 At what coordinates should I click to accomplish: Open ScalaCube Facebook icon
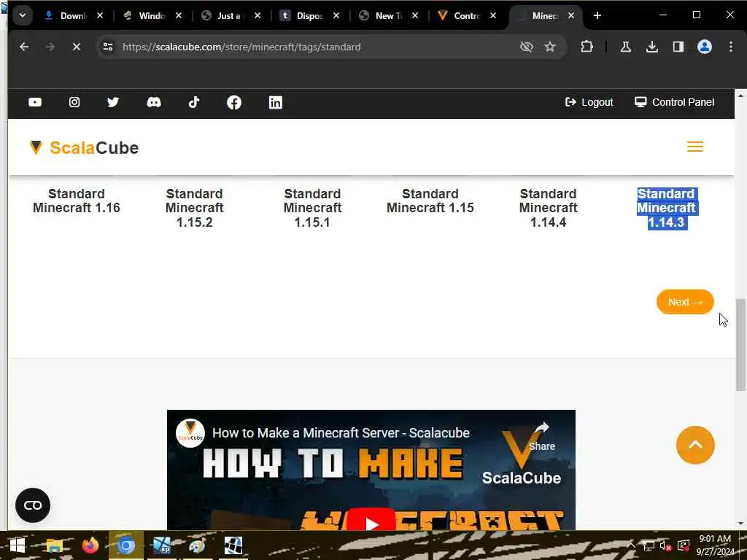coord(234,102)
